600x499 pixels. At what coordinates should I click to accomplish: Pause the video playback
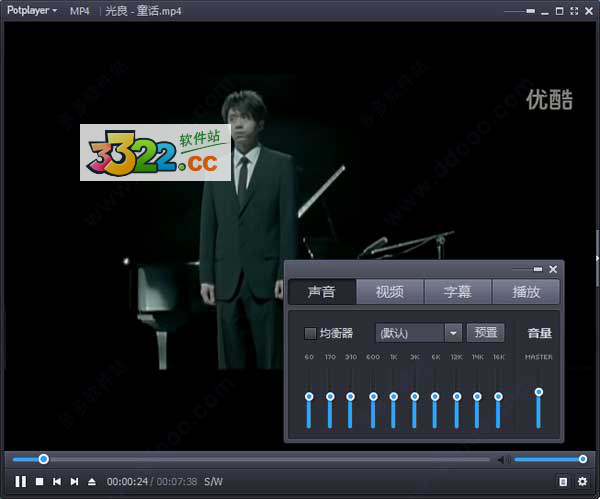(x=21, y=481)
